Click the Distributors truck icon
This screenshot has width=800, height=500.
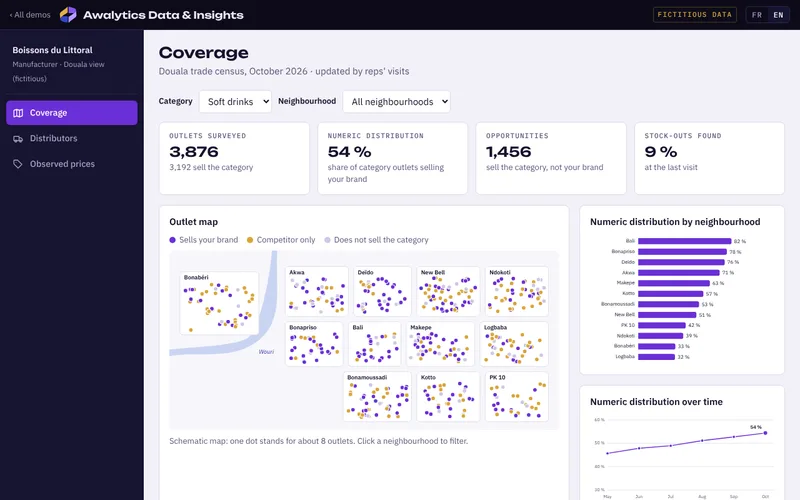[x=18, y=138]
